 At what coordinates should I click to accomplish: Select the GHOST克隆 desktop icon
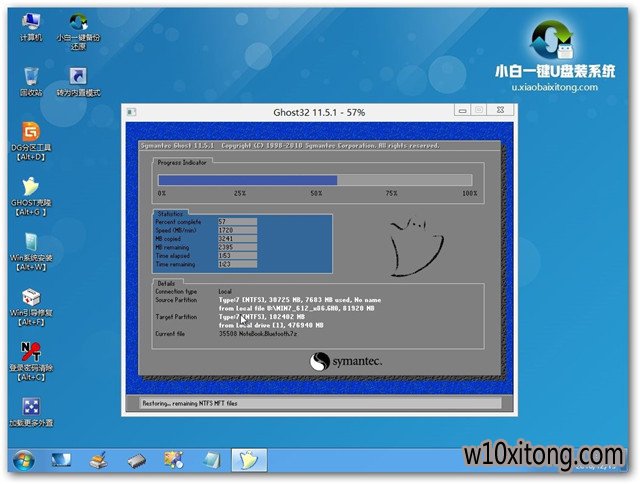coord(31,196)
